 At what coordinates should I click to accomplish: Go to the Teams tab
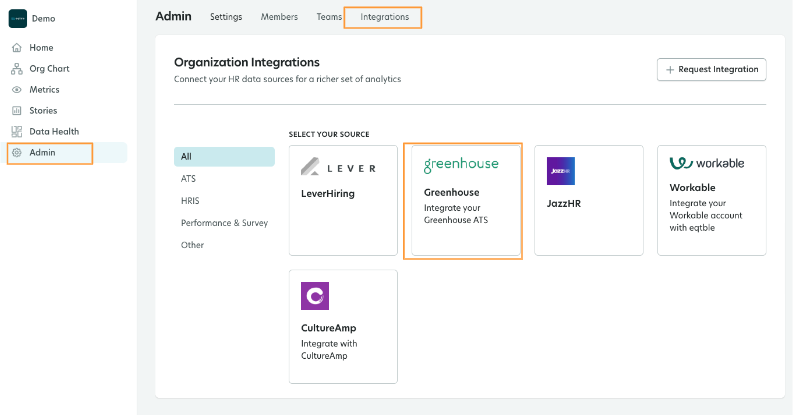(x=329, y=17)
